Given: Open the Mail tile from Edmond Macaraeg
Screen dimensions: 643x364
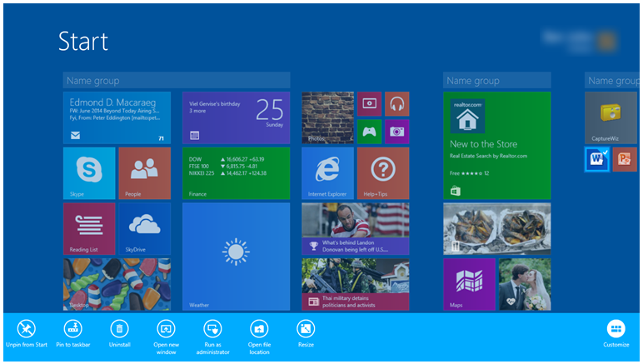Looking at the screenshot, I should click(x=117, y=117).
